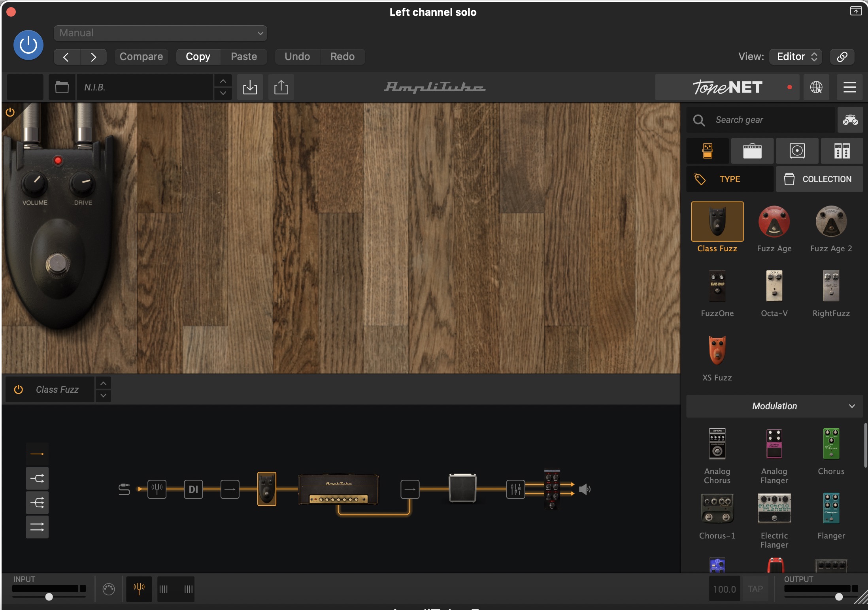Click the cabinet block in signal chain
Screen dimensions: 868x610
pyautogui.click(x=462, y=488)
